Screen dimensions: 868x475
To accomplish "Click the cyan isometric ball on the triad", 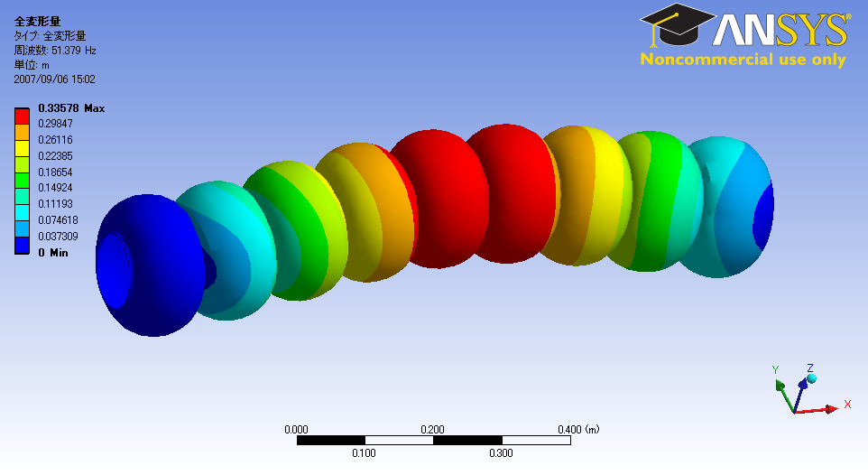I will (x=812, y=378).
